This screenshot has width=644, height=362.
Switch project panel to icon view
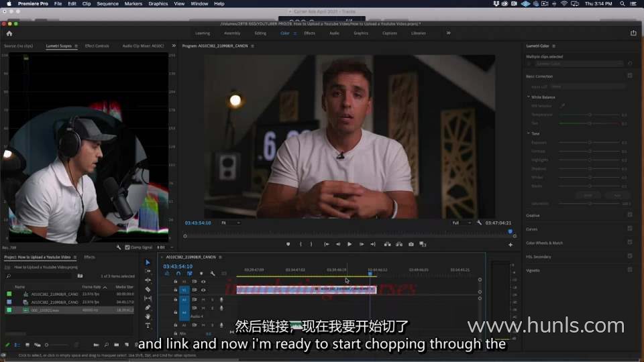[x=28, y=345]
